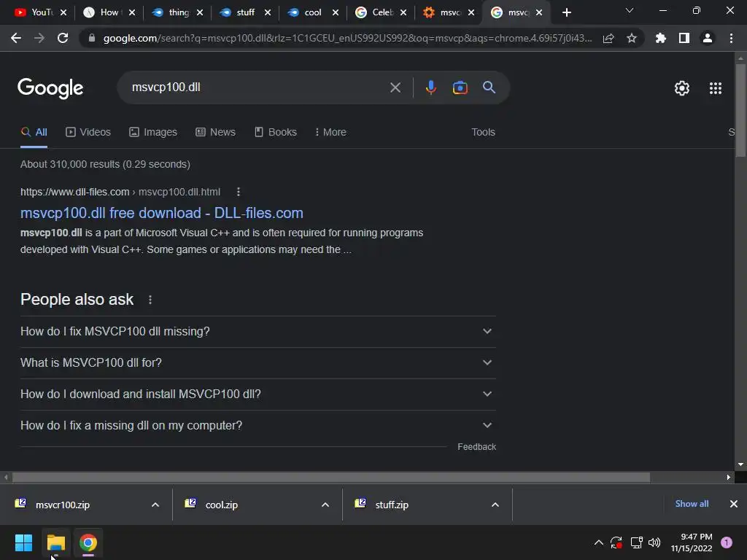Image resolution: width=747 pixels, height=560 pixels.
Task: Open People also ask options menu
Action: tap(150, 300)
